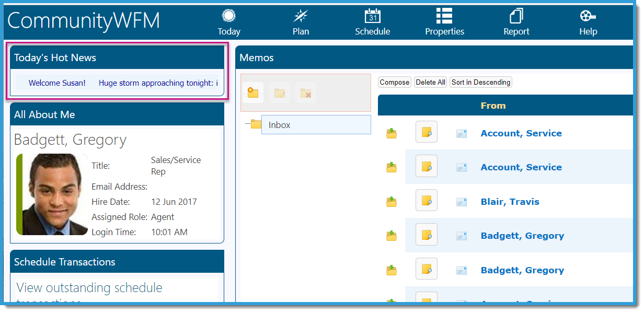Click the Today's Hot News header
The image size is (644, 313).
click(117, 57)
